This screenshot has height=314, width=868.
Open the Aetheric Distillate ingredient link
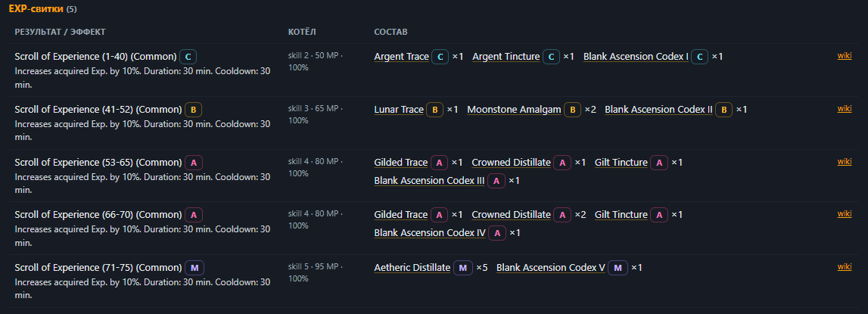point(412,268)
